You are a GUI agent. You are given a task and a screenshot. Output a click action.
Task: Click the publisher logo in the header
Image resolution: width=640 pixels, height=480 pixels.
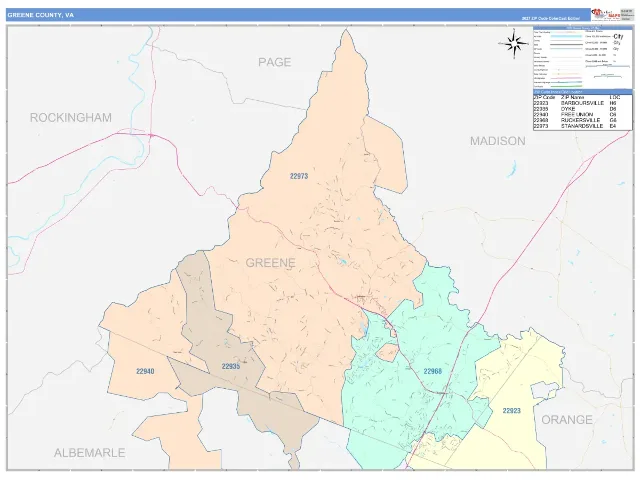coord(605,15)
